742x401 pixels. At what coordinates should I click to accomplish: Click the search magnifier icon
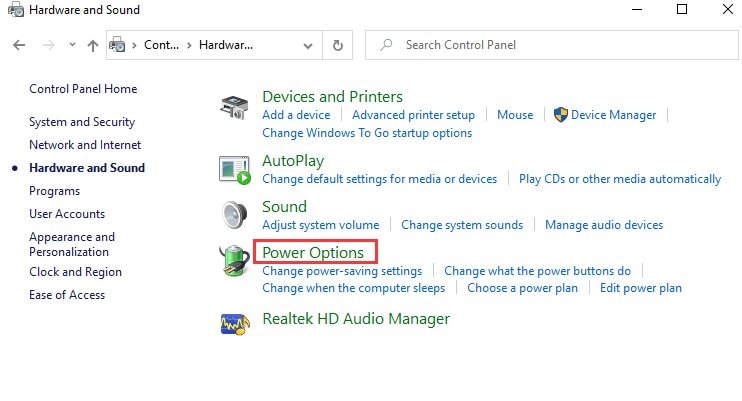pos(386,45)
